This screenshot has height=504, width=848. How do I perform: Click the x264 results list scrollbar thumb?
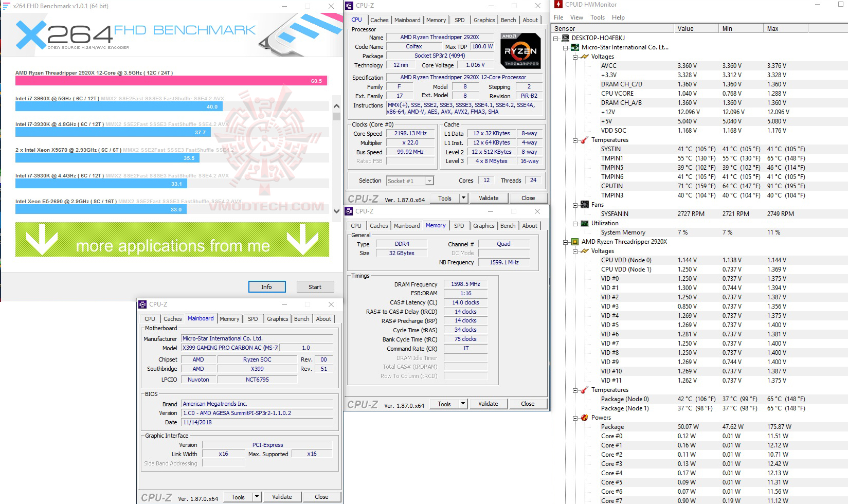coord(337,116)
